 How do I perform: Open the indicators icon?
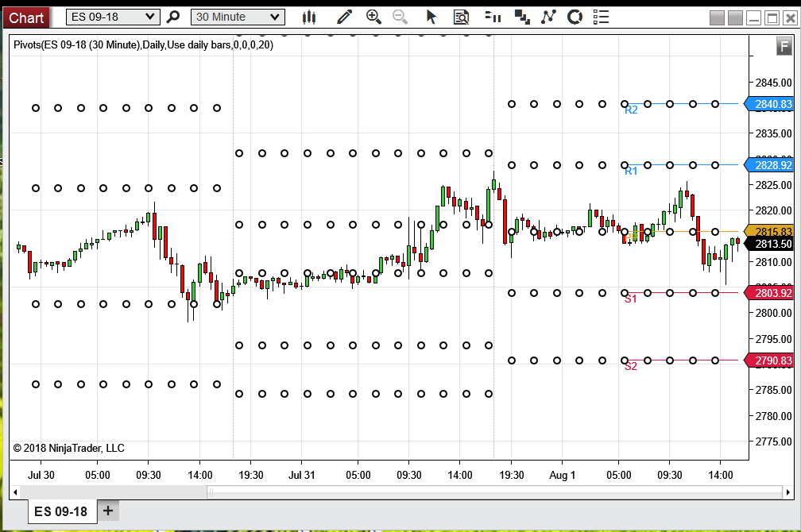click(x=548, y=17)
